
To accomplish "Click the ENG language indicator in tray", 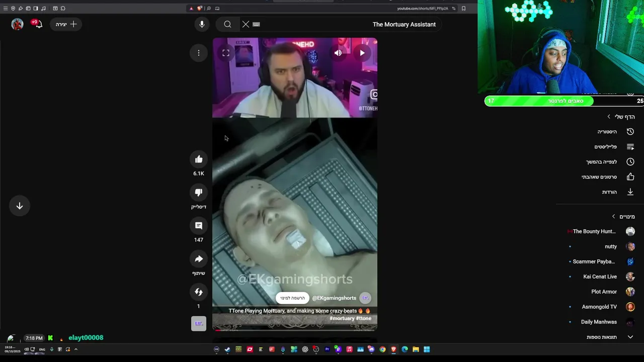I will click(42, 349).
